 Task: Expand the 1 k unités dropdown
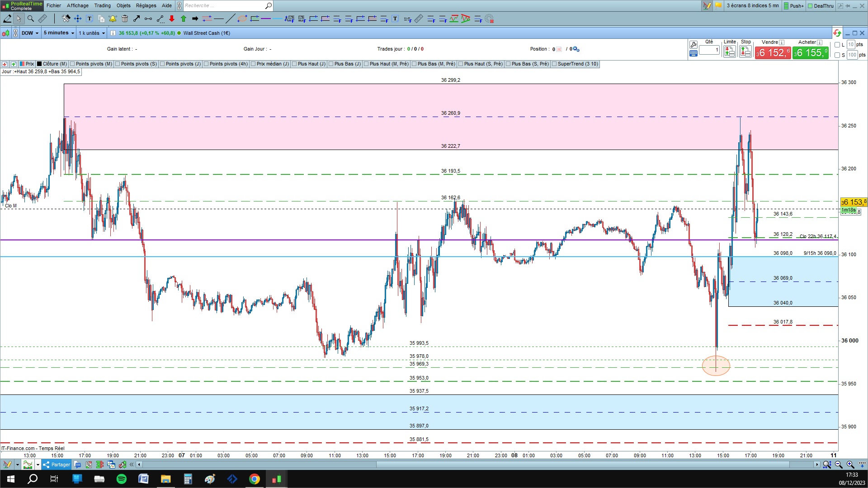coord(92,33)
